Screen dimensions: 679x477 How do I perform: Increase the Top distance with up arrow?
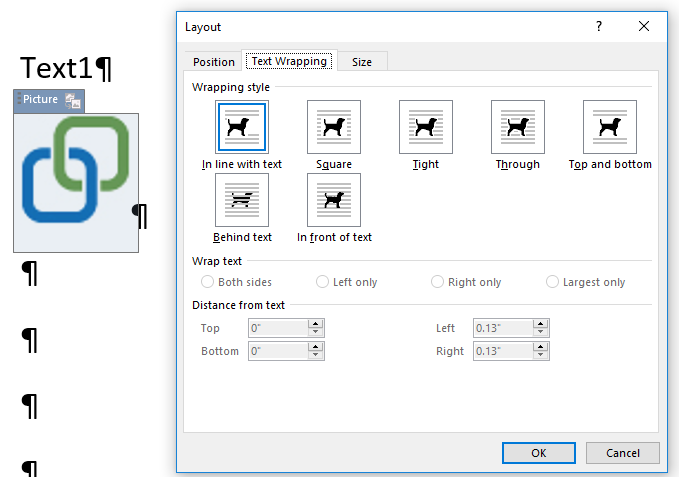click(x=316, y=324)
